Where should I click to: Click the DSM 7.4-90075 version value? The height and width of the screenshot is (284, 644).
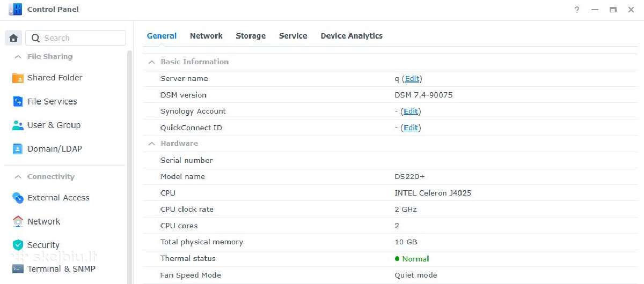click(423, 95)
